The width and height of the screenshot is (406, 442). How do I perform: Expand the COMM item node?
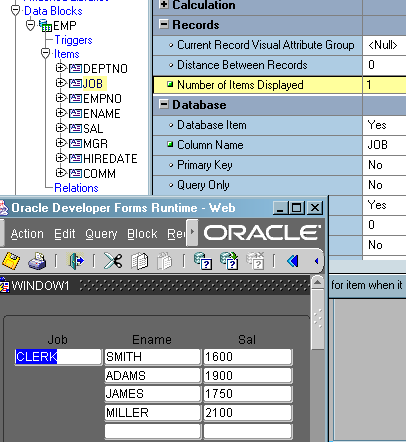click(60, 173)
